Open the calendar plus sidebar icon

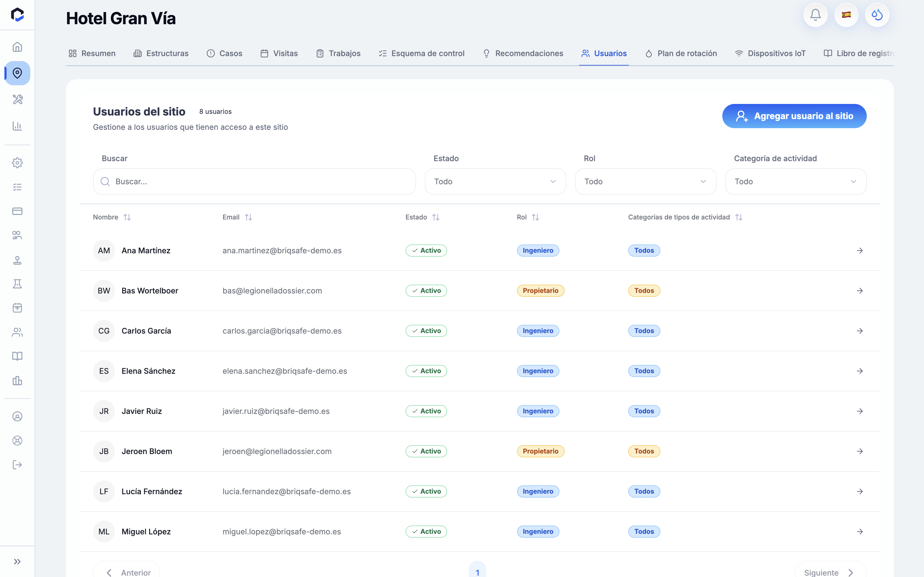17,308
